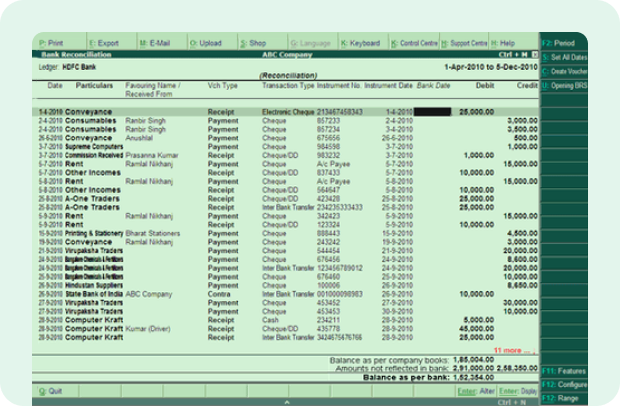This screenshot has width=620, height=406.
Task: Click the Instrument No. column header
Action: [x=338, y=85]
